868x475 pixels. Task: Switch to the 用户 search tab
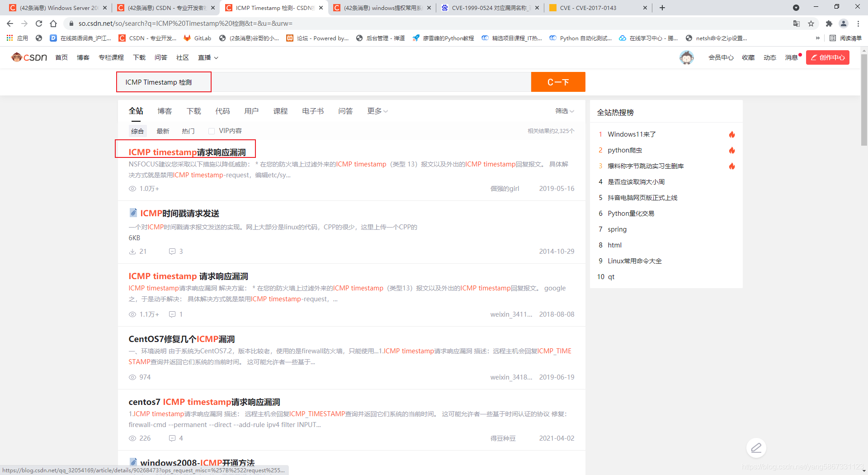[251, 111]
